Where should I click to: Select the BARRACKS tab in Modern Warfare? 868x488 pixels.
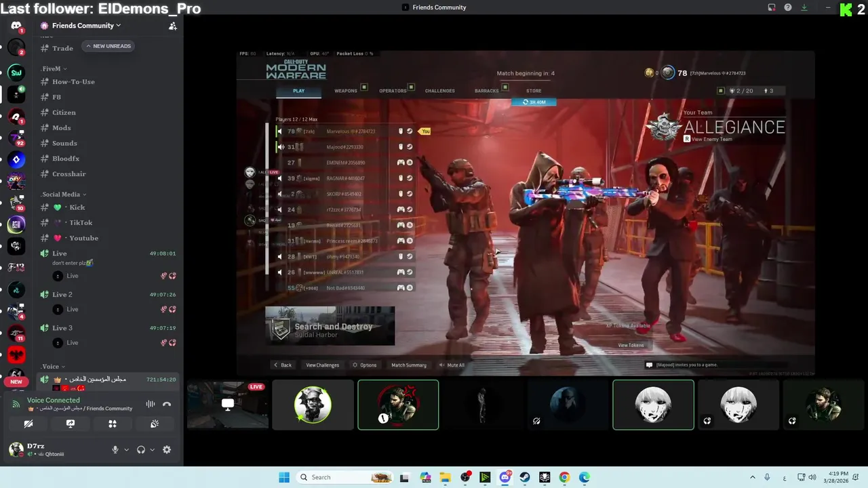pos(487,91)
